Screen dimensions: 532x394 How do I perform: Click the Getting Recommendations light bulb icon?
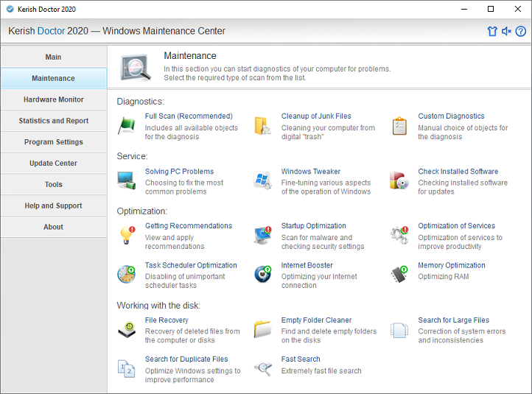[127, 235]
